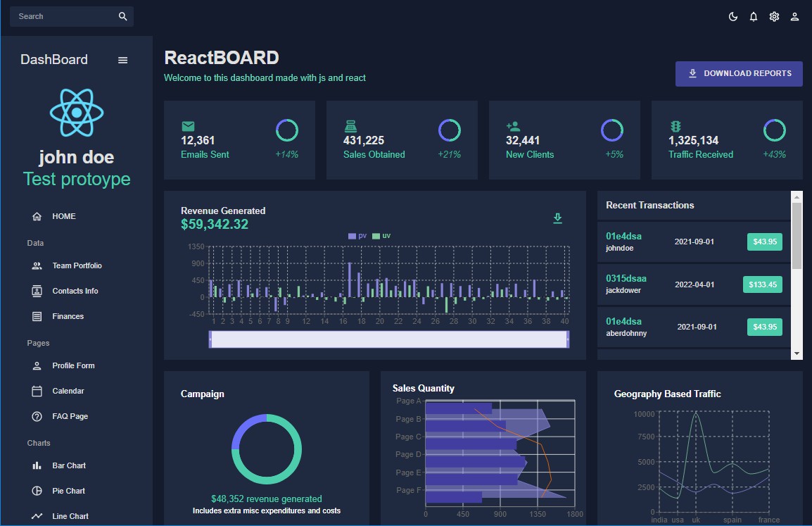
Task: Toggle the sidebar collapse hamburger icon
Action: (123, 60)
